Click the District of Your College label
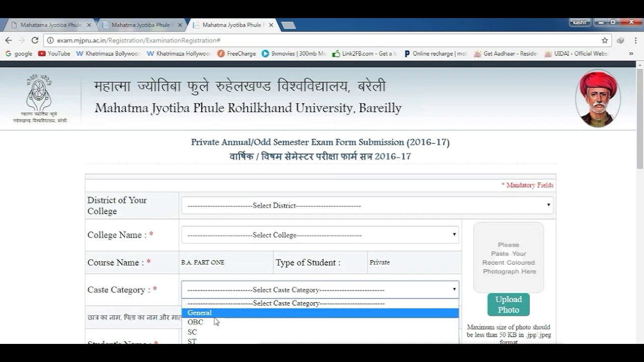 117,205
